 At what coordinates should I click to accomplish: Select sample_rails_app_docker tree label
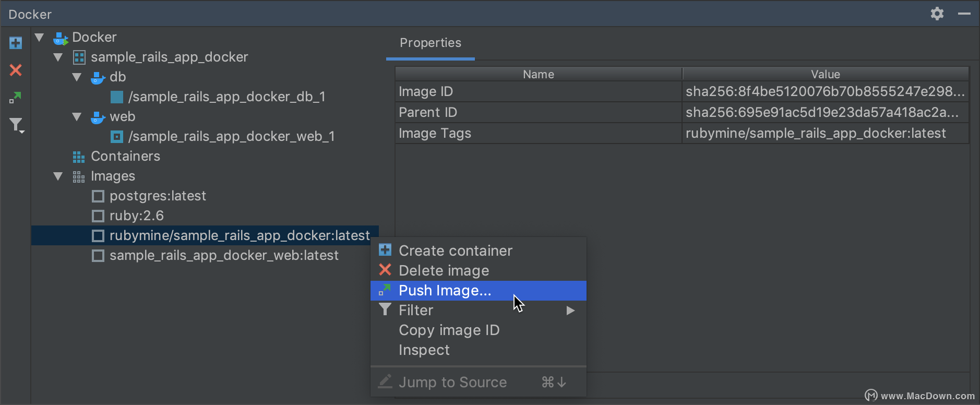(x=170, y=57)
